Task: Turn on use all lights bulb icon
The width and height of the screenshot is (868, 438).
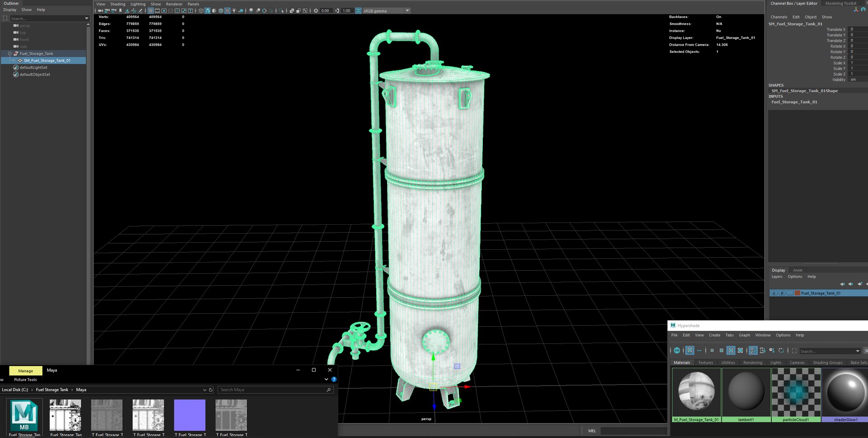Action: tap(234, 10)
